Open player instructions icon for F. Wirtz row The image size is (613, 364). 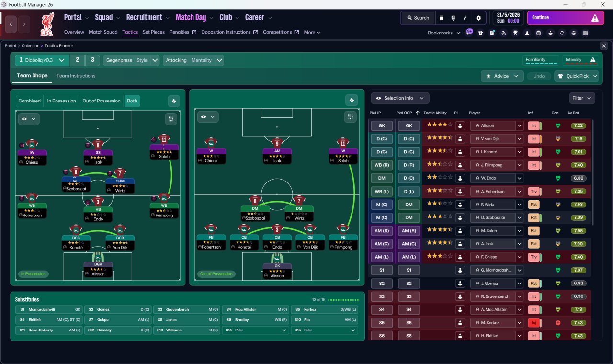[x=460, y=205]
